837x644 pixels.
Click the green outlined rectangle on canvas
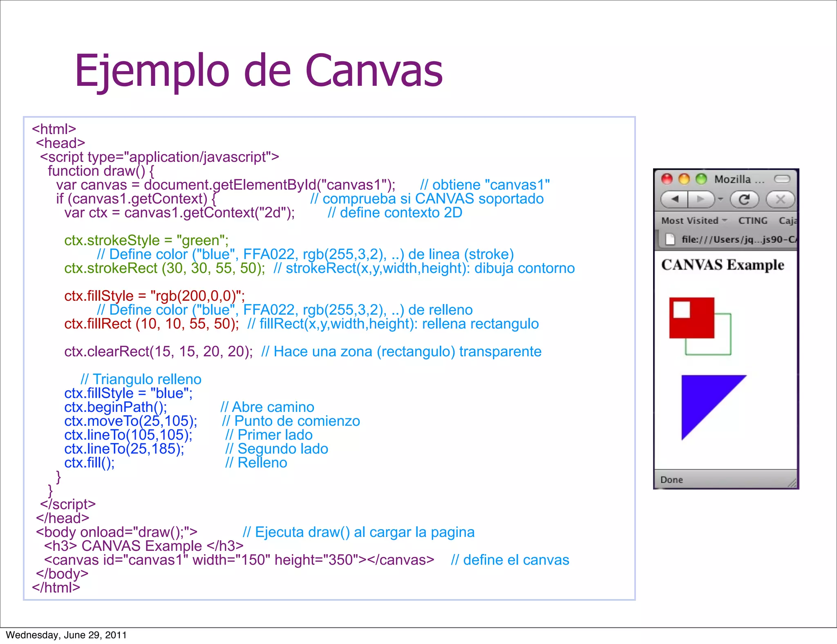click(723, 347)
